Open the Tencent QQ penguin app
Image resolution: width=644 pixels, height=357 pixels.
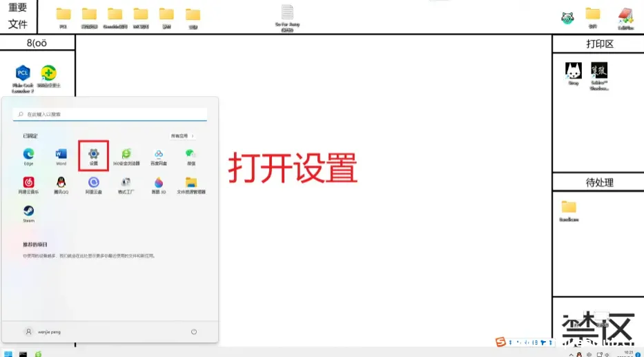[x=61, y=185]
